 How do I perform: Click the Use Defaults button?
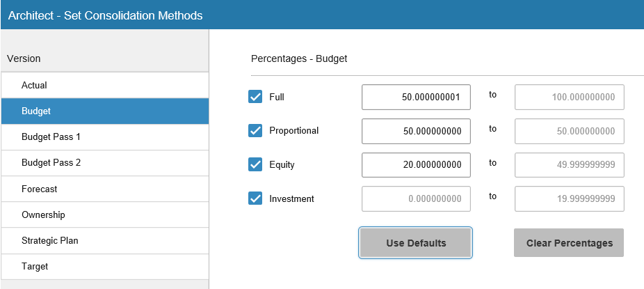point(416,243)
